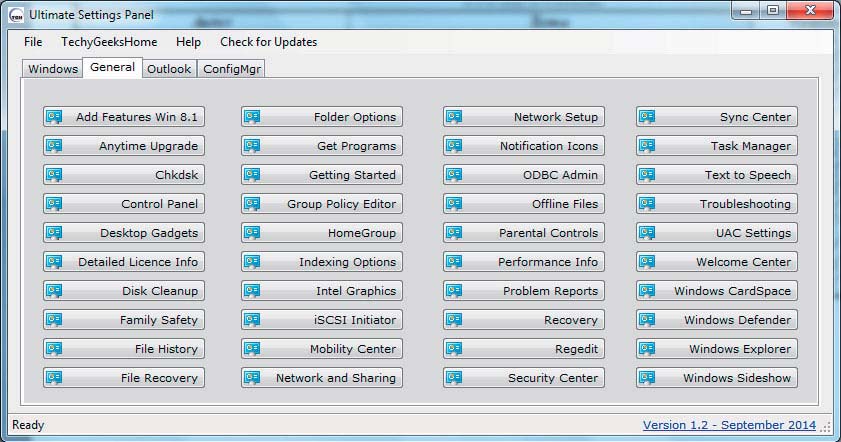Image resolution: width=841 pixels, height=442 pixels.
Task: Click the resize grip in the status bar corner
Action: (x=826, y=427)
